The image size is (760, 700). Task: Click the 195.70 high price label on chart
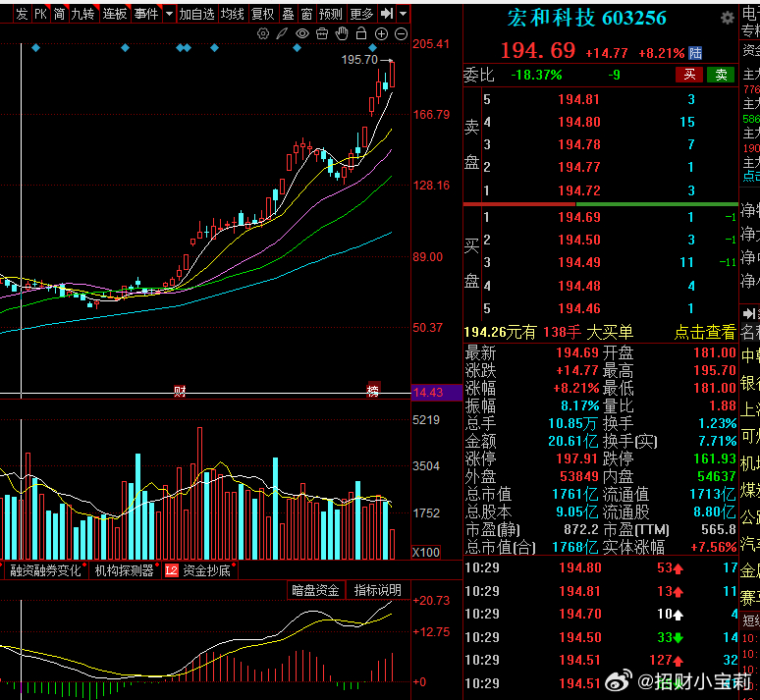point(359,60)
